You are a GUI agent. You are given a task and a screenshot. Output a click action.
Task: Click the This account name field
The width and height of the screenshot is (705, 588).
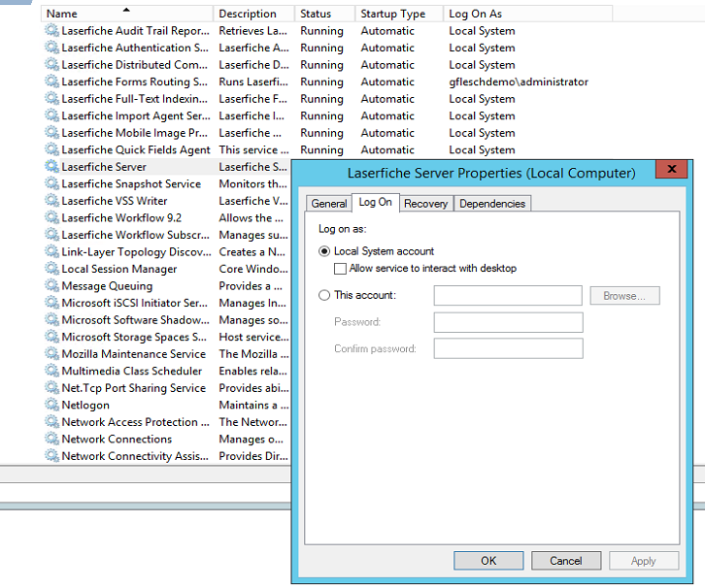508,296
